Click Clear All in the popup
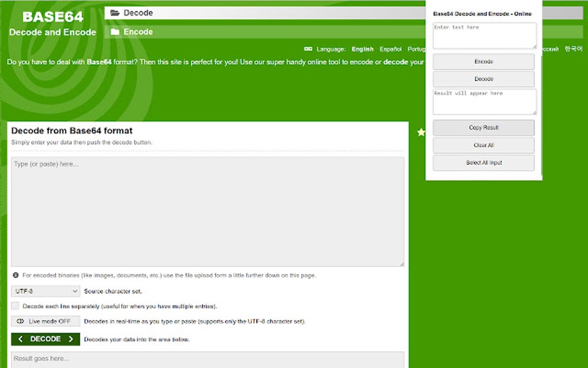Viewport: 588px width, 368px height. pos(483,145)
